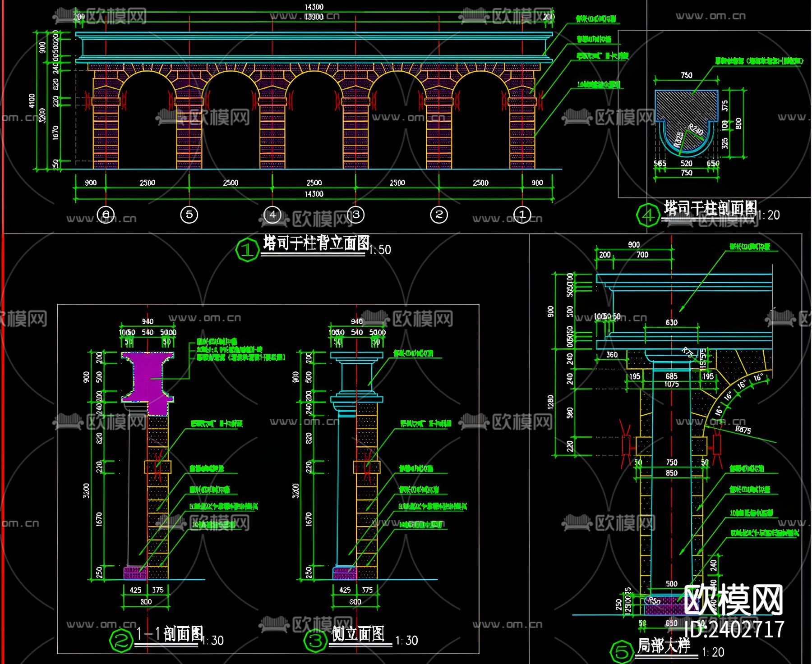Select axis bubble number 5 in the elevation

tap(189, 215)
